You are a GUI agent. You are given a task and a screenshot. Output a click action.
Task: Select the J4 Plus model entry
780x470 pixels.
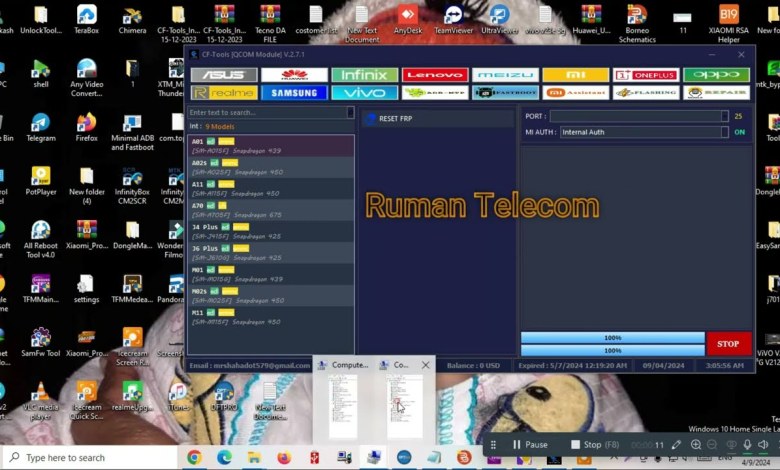(x=270, y=231)
